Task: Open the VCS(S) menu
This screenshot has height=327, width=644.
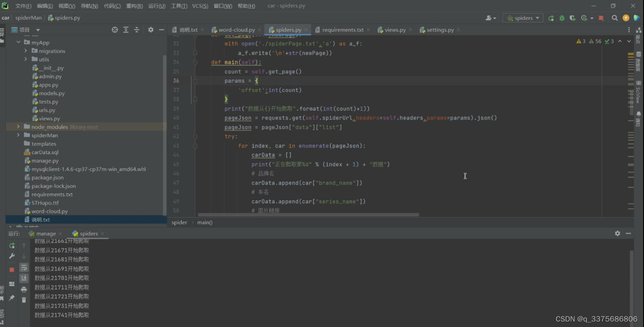Action: click(x=200, y=6)
